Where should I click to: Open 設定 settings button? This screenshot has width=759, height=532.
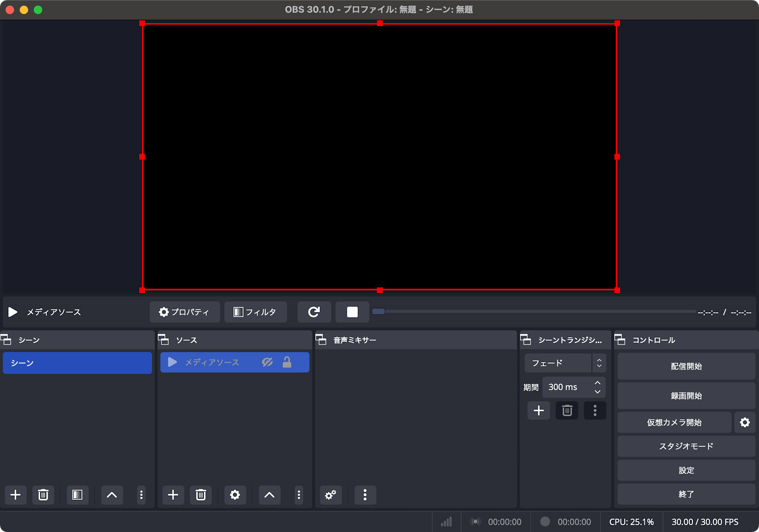tap(687, 470)
